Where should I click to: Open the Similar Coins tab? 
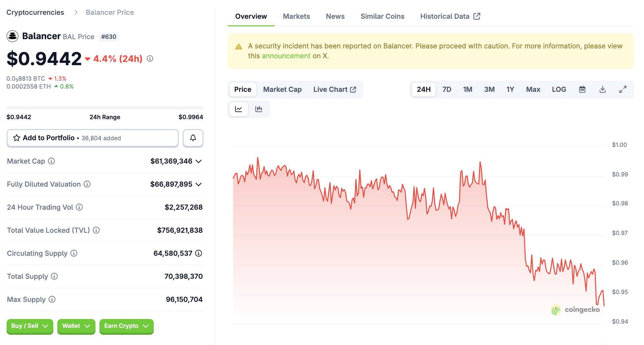point(382,16)
